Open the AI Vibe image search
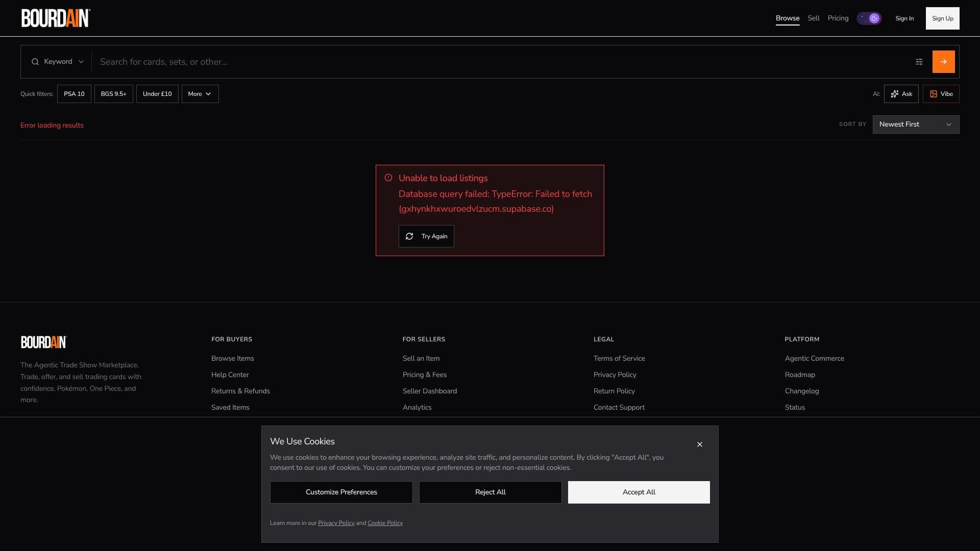Image resolution: width=980 pixels, height=551 pixels. tap(941, 94)
